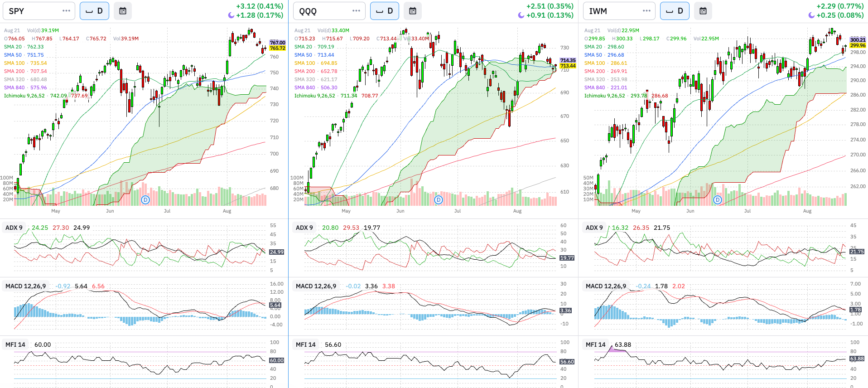This screenshot has width=868, height=388.
Task: Click the Vol(d) 39.19M readout on SPY
Action: click(43, 30)
